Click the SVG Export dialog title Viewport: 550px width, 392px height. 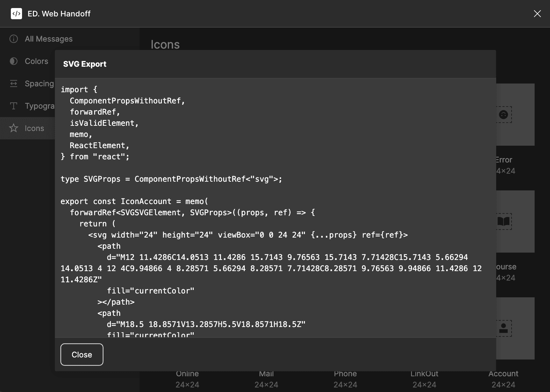click(x=85, y=64)
